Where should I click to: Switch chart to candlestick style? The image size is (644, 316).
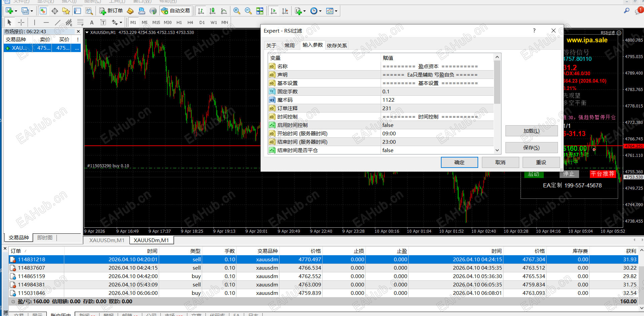tap(212, 11)
